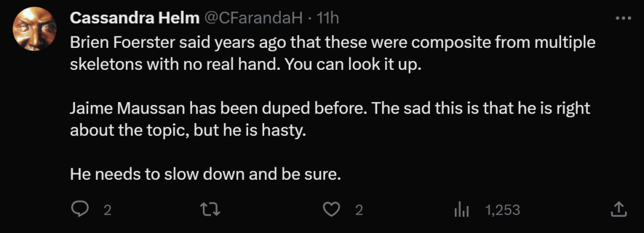Open view analytics bar chart icon
The width and height of the screenshot is (644, 233).
point(461,210)
